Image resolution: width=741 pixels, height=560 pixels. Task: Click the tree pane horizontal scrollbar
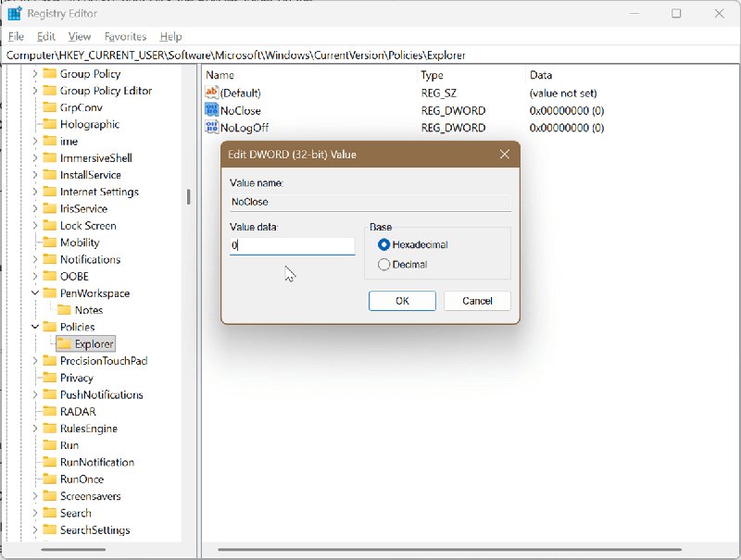pyautogui.click(x=73, y=550)
